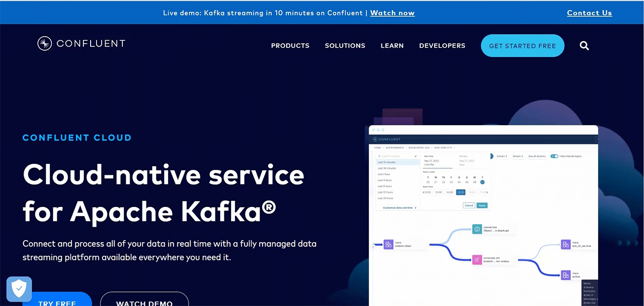Image resolution: width=644 pixels, height=306 pixels.
Task: Open the site search magnifier icon
Action: pos(584,46)
